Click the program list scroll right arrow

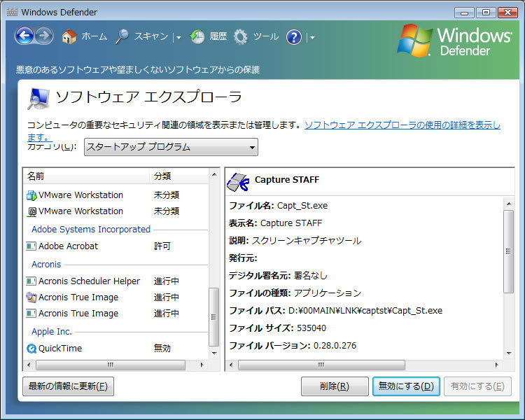click(x=202, y=365)
